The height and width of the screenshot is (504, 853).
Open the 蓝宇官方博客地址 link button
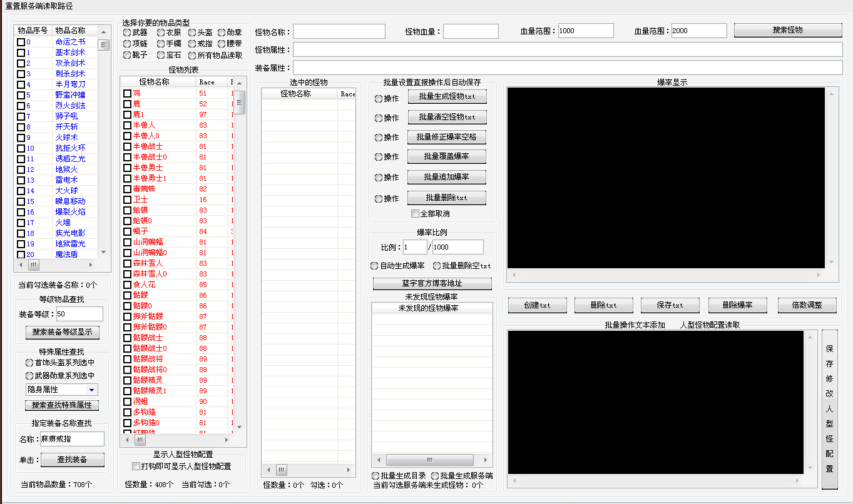[x=432, y=284]
